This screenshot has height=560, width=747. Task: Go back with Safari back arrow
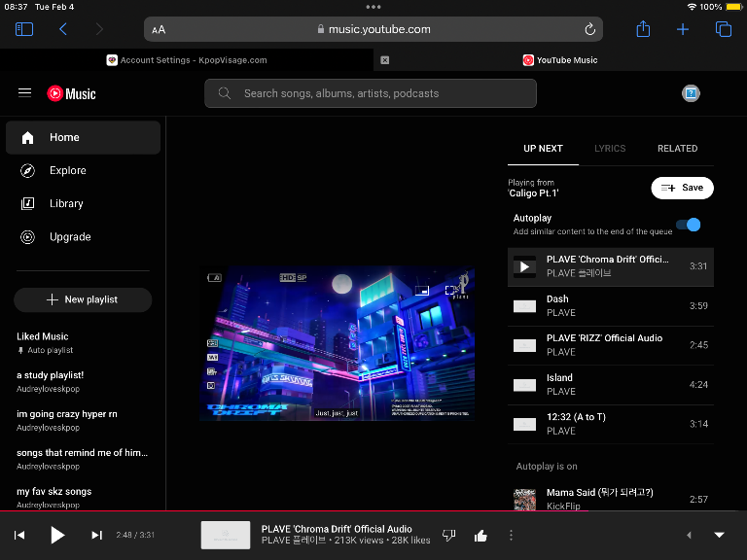point(63,29)
